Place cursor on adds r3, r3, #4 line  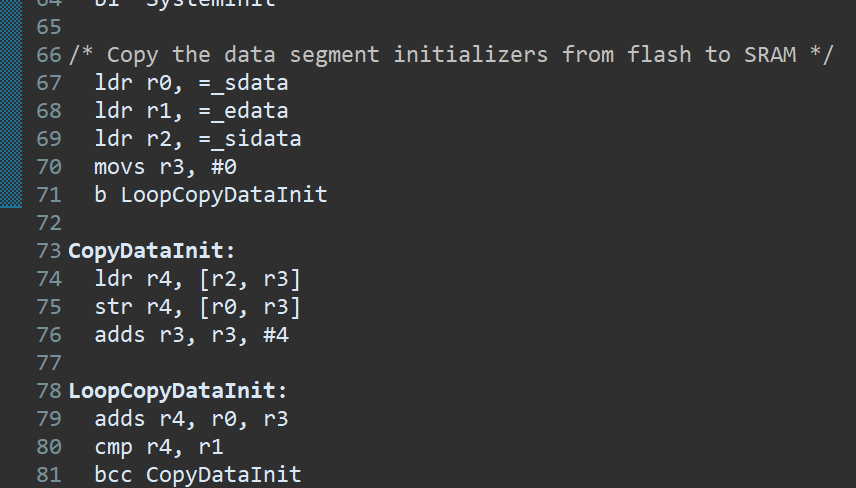pyautogui.click(x=192, y=335)
